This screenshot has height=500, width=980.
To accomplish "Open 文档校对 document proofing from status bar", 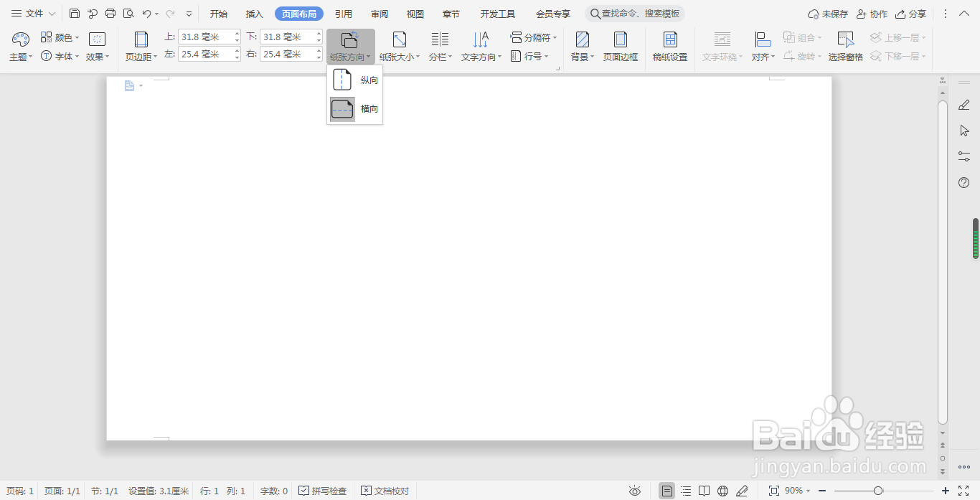I will pyautogui.click(x=385, y=491).
